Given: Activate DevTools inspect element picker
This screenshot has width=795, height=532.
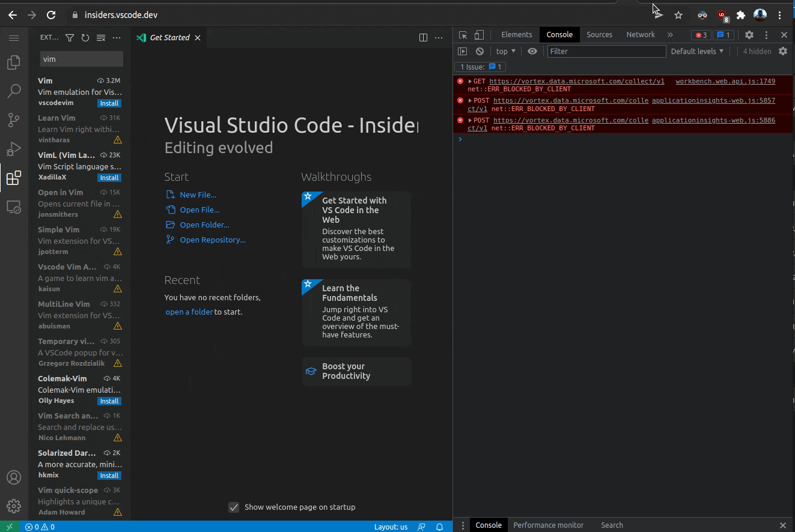Looking at the screenshot, I should coord(463,35).
